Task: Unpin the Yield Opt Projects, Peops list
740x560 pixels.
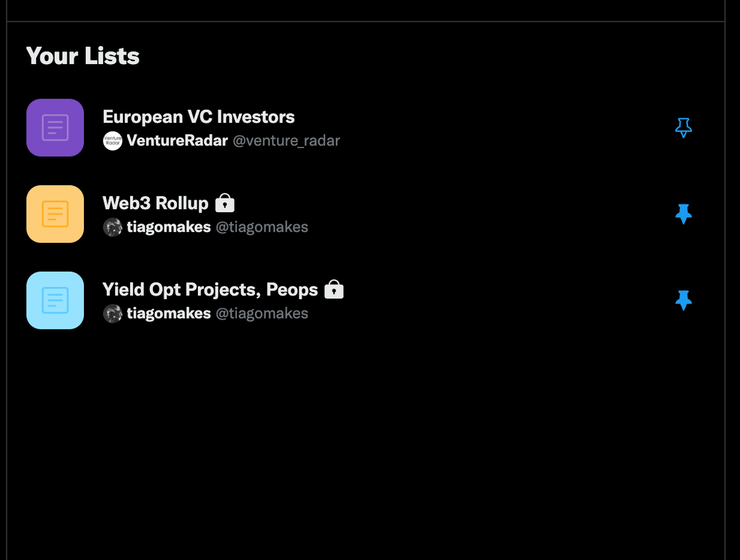Action: coord(683,300)
